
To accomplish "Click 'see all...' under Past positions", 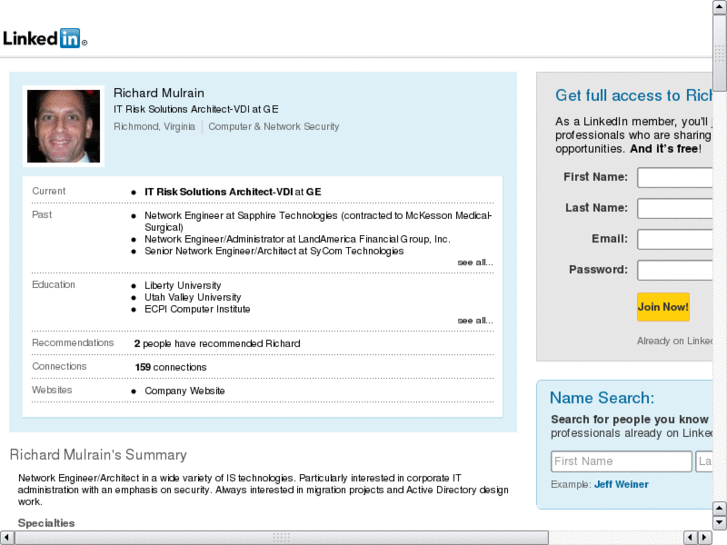I will pos(475,263).
